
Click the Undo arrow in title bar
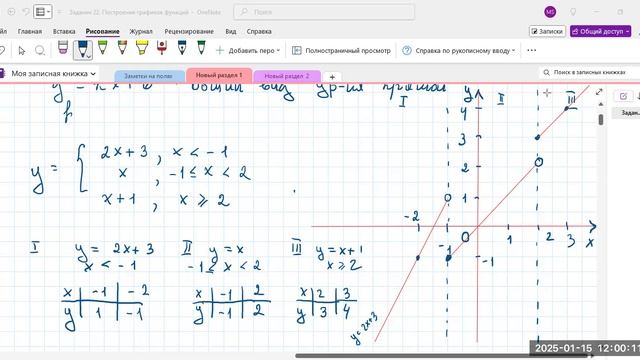(25, 12)
